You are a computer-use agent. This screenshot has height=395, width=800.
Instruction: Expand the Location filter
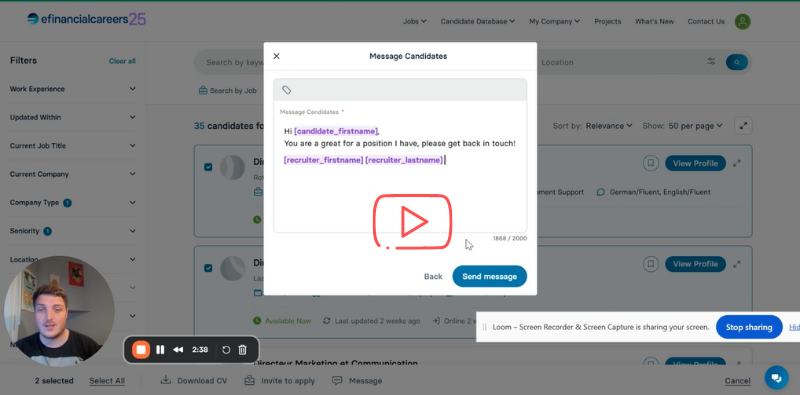tap(73, 259)
